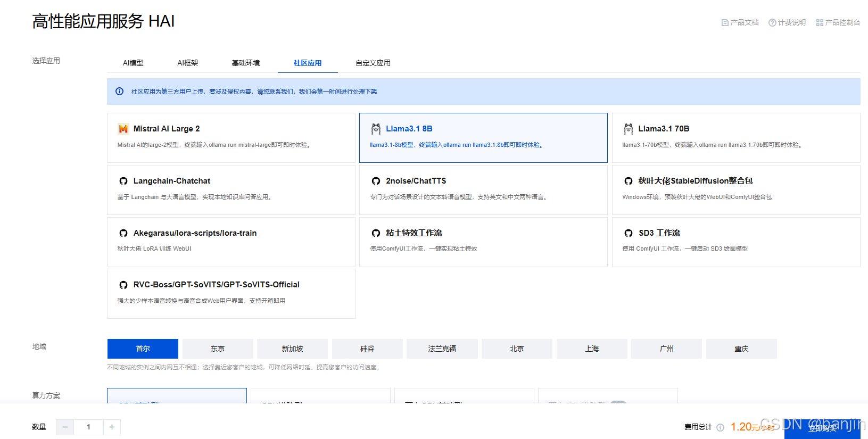Select the 秋叶大佬StableDiffusion整合包 card
This screenshot has height=439, width=868.
736,190
